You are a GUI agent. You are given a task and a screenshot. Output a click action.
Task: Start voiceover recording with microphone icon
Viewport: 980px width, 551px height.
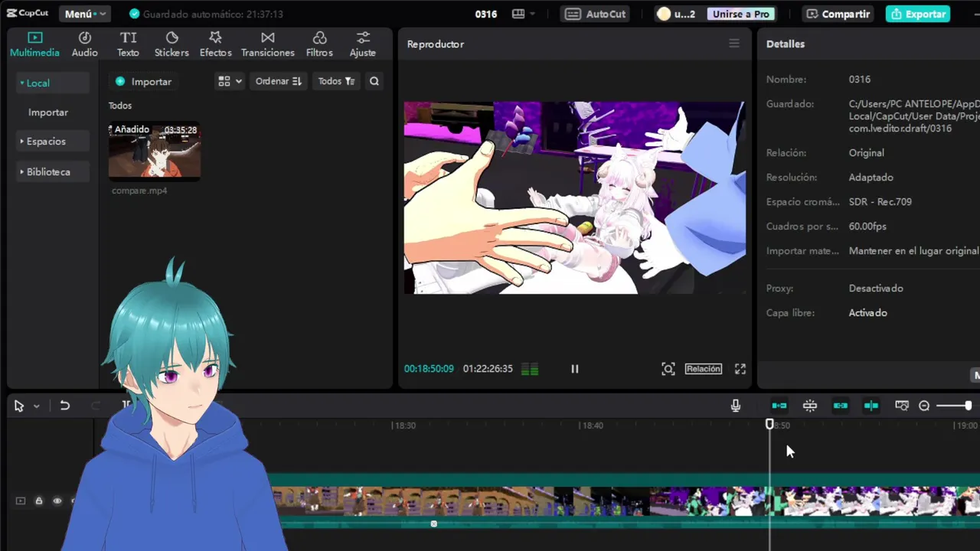click(736, 406)
